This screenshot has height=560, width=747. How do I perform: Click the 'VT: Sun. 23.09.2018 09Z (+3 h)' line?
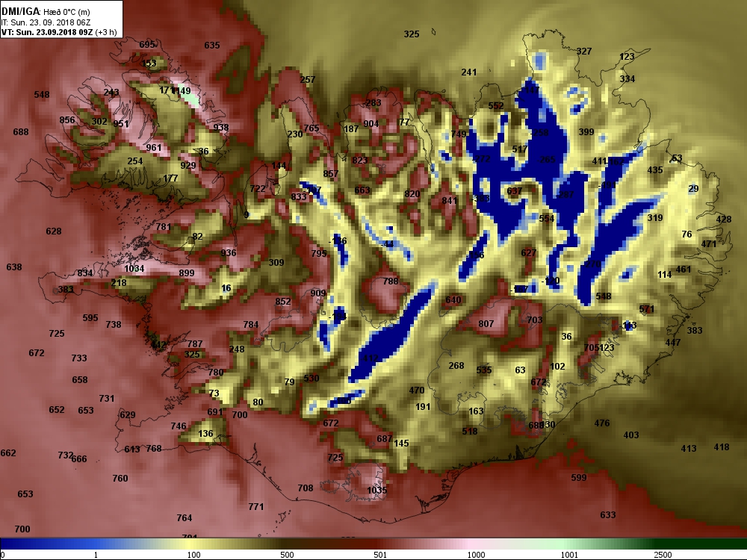click(59, 32)
